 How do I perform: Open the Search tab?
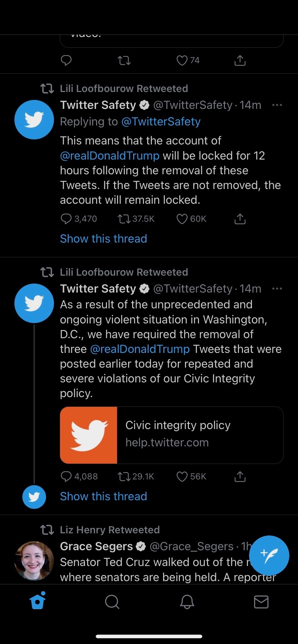(112, 602)
